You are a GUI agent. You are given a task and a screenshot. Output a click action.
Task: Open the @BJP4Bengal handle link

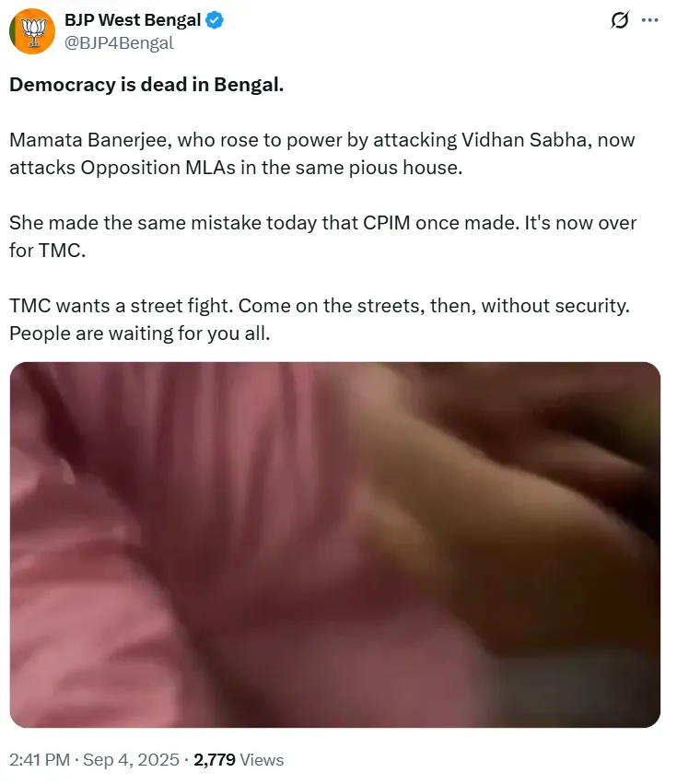coord(119,43)
